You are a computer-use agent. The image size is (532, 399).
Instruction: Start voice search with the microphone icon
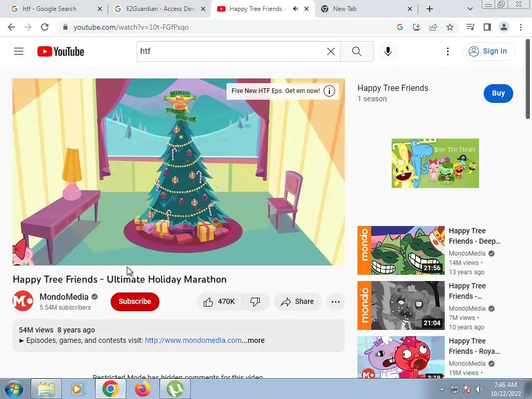388,51
